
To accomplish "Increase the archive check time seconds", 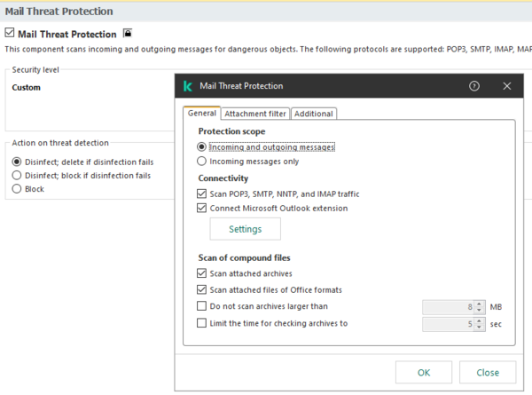I will point(480,320).
